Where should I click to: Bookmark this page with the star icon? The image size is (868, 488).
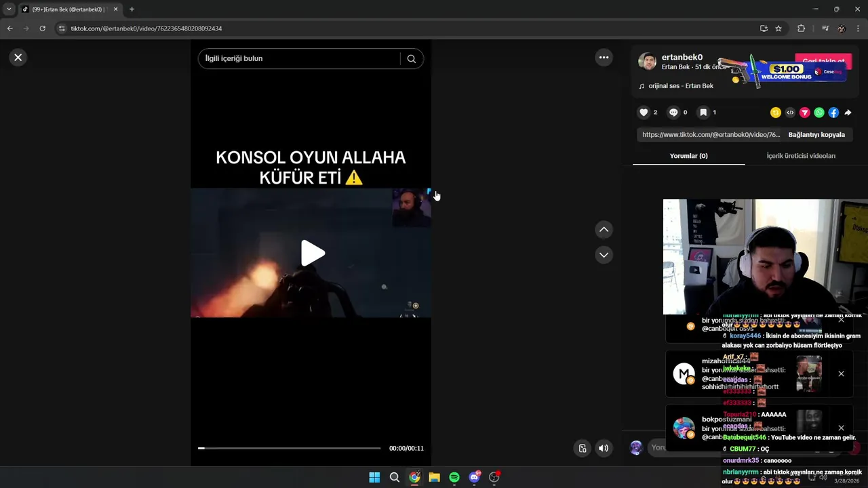tap(778, 28)
